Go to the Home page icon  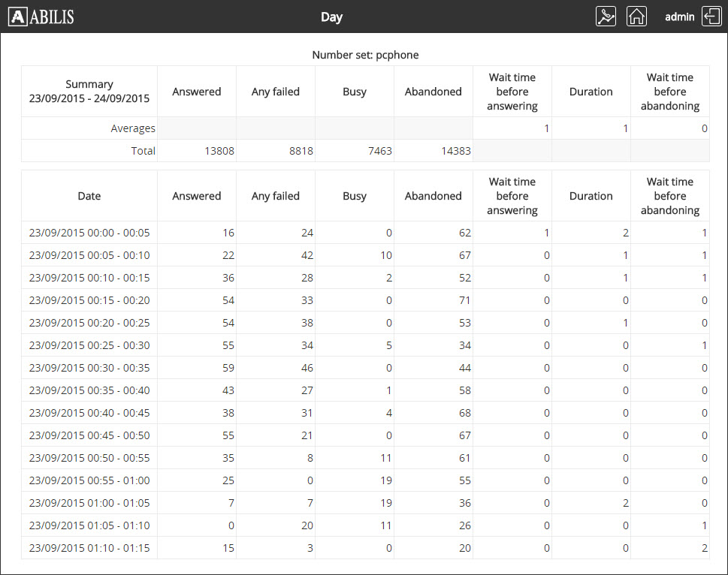tap(636, 17)
